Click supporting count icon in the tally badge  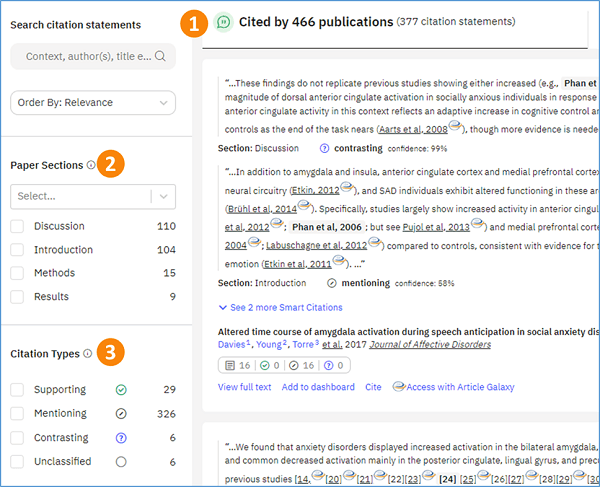pos(264,365)
